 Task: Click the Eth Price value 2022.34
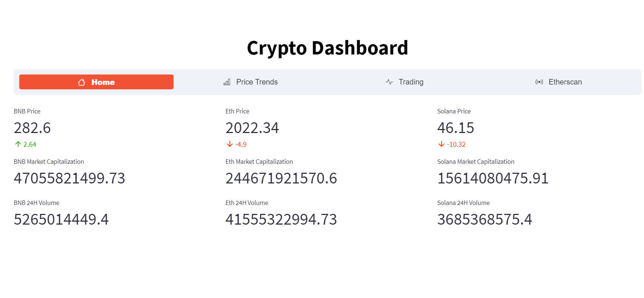point(252,128)
